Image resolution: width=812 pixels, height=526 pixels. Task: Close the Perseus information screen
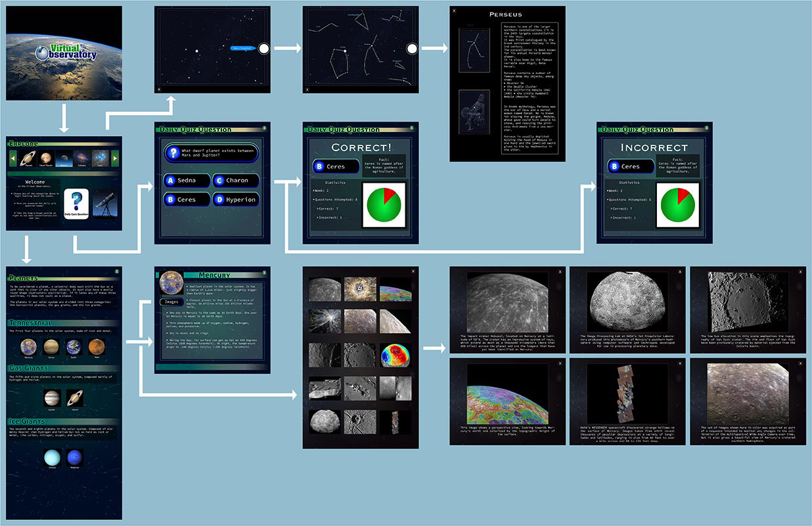tap(453, 10)
